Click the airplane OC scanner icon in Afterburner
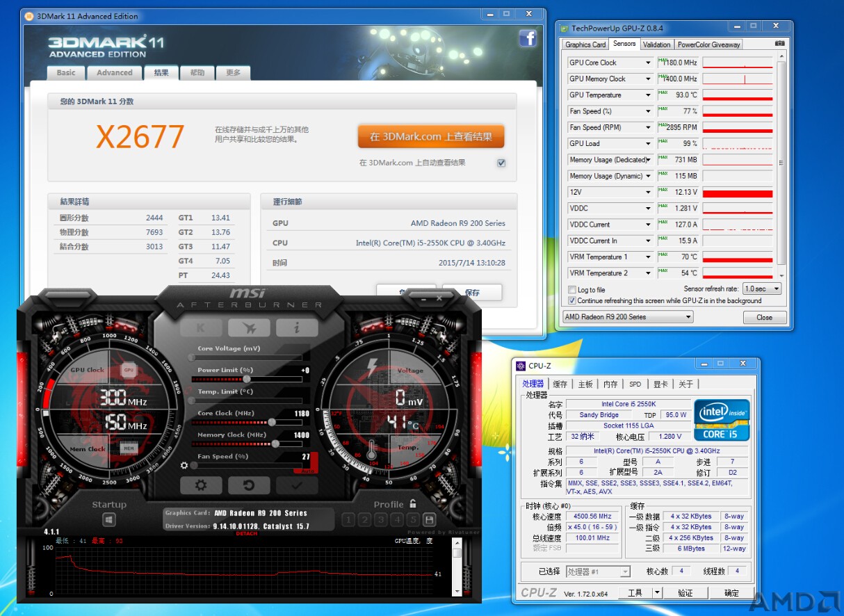The width and height of the screenshot is (844, 616). tap(248, 327)
